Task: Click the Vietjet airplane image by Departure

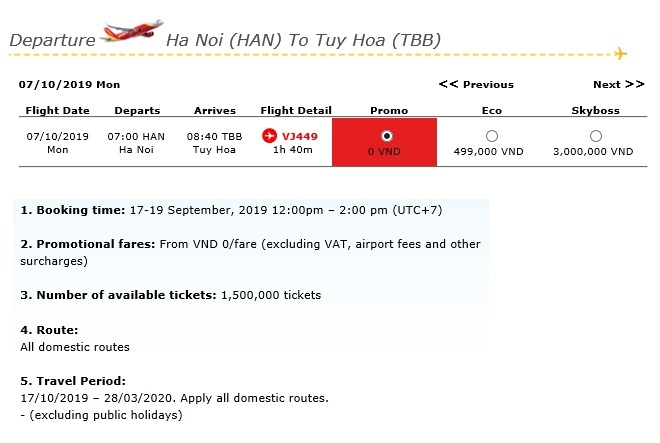Action: pyautogui.click(x=132, y=31)
